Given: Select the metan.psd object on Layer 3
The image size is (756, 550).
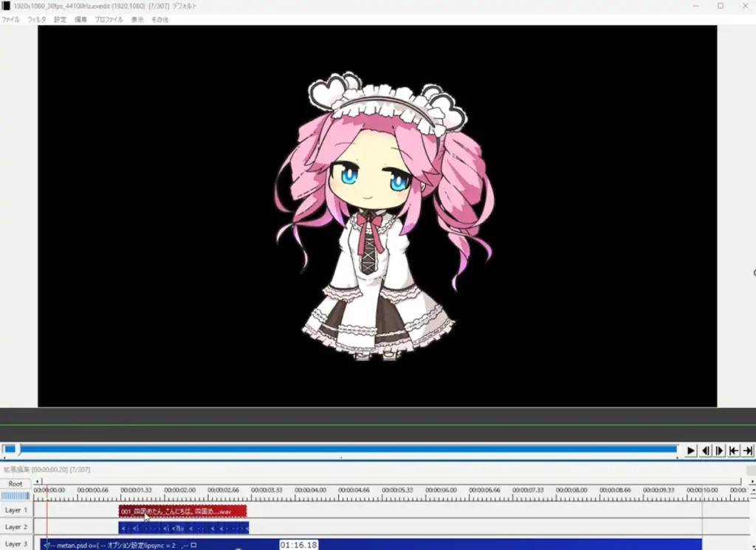Looking at the screenshot, I should click(x=371, y=545).
